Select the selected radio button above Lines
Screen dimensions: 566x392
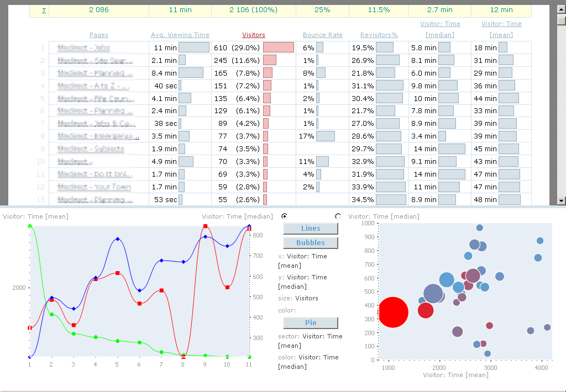tap(284, 216)
